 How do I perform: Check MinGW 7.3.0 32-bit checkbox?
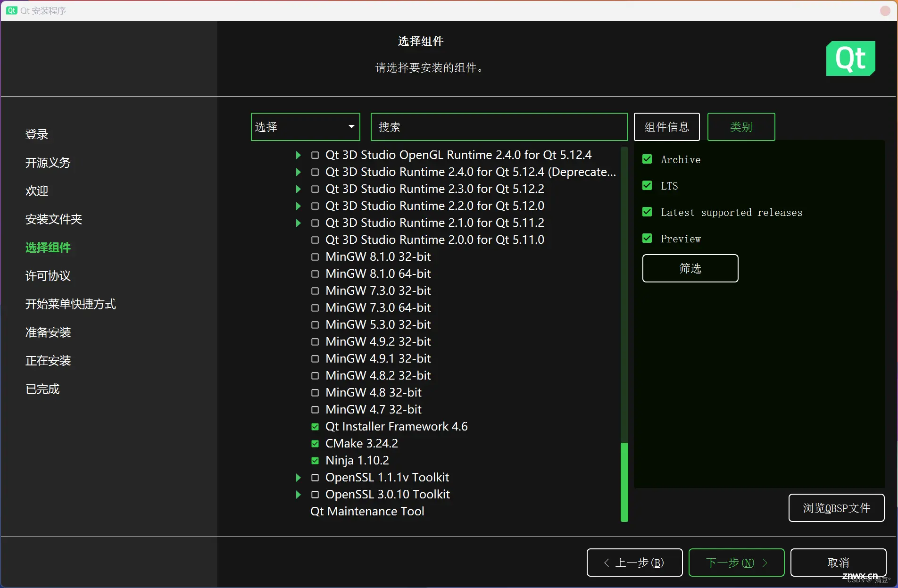click(315, 291)
